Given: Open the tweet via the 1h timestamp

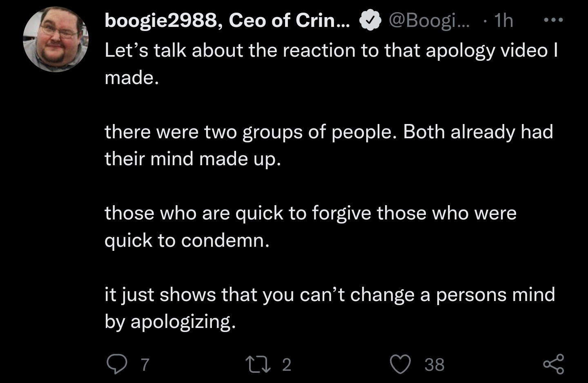Looking at the screenshot, I should coord(503,20).
